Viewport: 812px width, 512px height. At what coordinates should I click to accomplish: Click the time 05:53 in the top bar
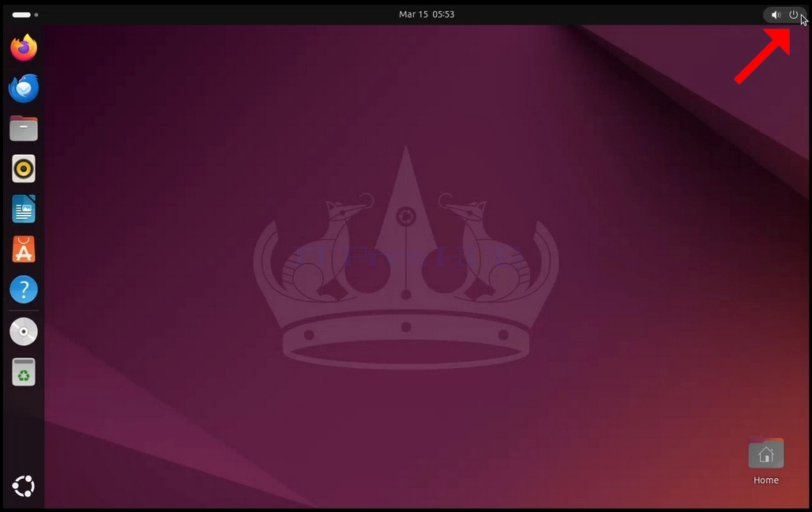(x=443, y=14)
